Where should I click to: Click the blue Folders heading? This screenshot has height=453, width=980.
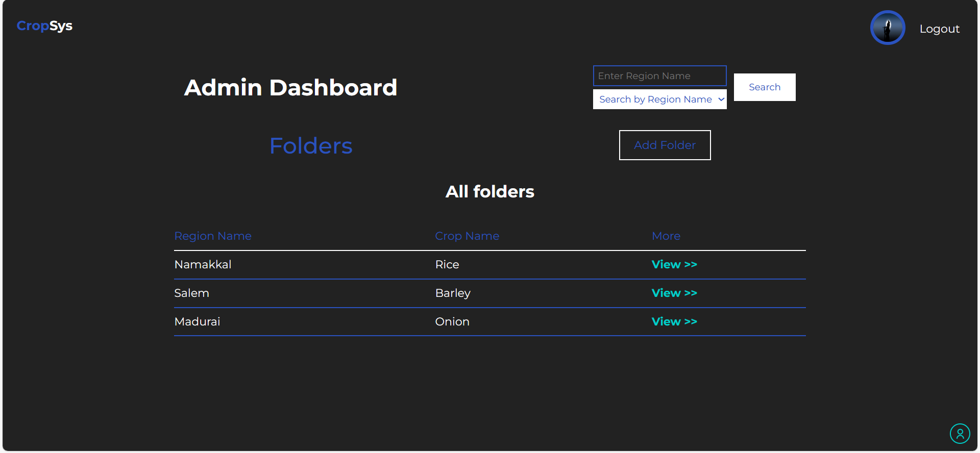click(x=311, y=146)
